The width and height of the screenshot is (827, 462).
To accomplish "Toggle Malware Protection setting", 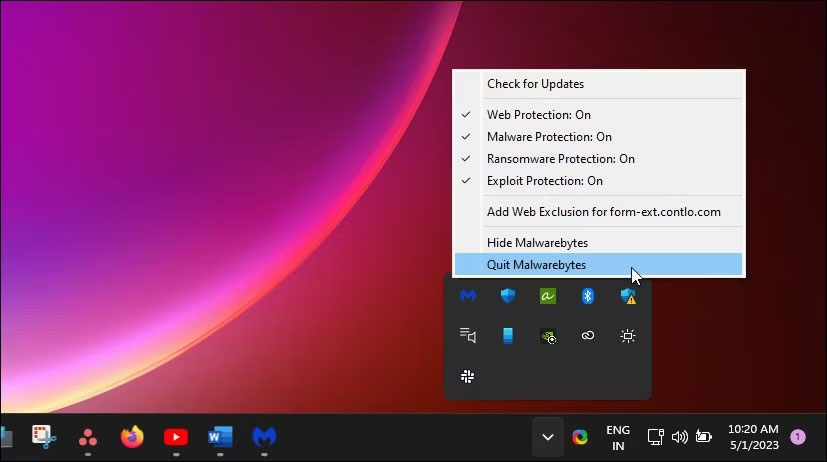I will 549,137.
